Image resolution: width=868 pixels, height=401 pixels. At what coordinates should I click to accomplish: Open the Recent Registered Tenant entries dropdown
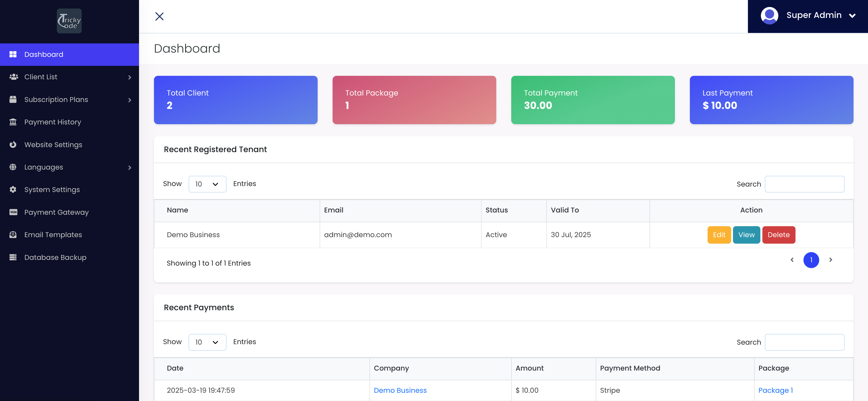(207, 184)
